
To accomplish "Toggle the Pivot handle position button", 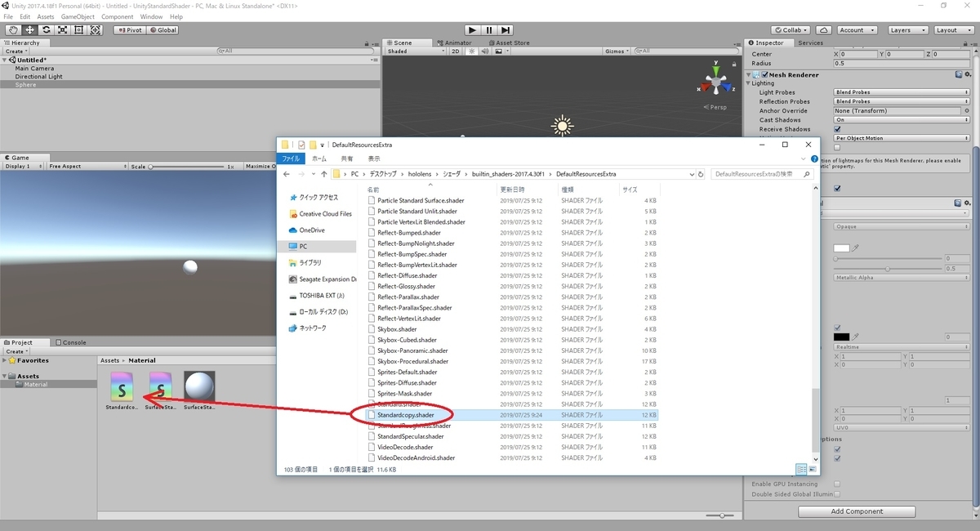I will 129,30.
